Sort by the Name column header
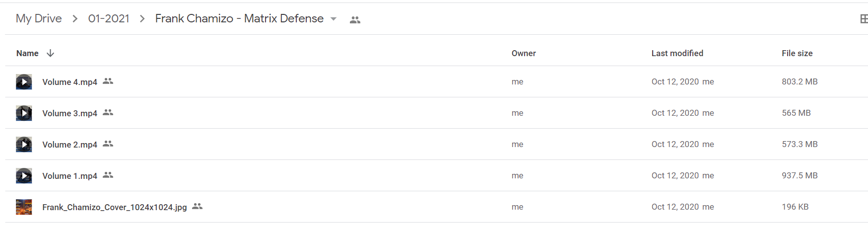This screenshot has height=232, width=868. click(x=27, y=53)
